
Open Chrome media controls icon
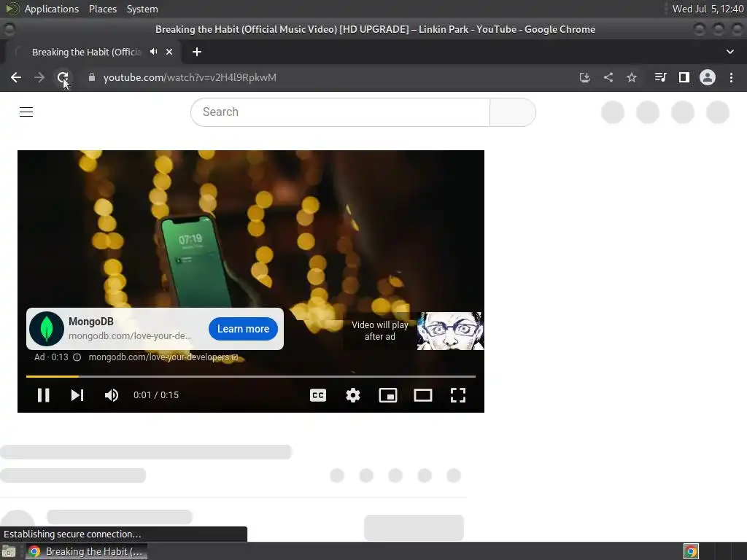[x=660, y=77]
